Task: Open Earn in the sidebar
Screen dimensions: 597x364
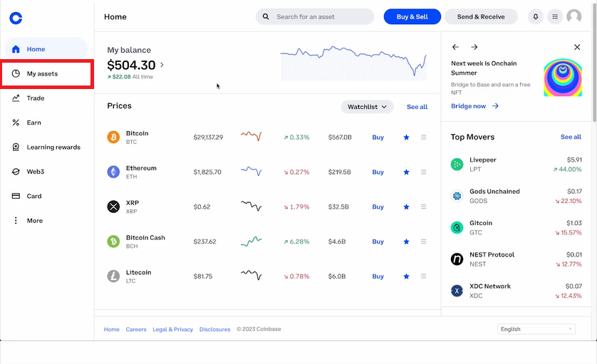Action: coord(46,123)
